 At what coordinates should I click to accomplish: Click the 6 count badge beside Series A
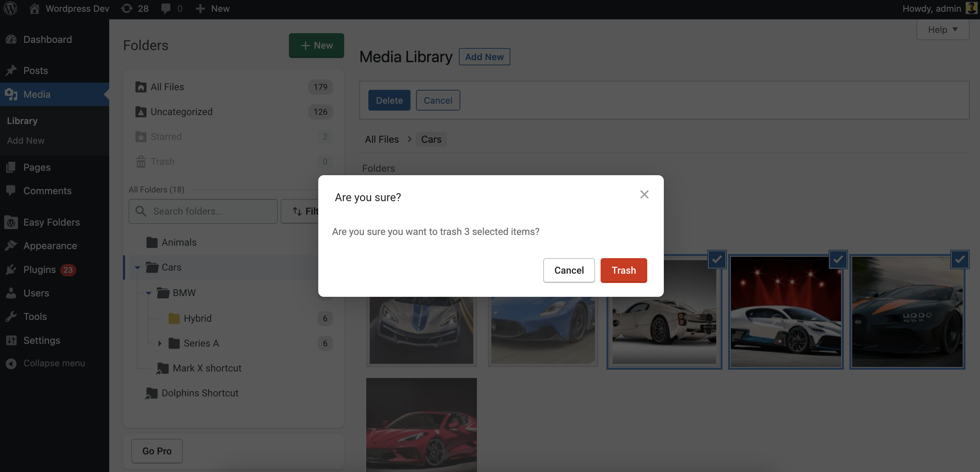325,343
